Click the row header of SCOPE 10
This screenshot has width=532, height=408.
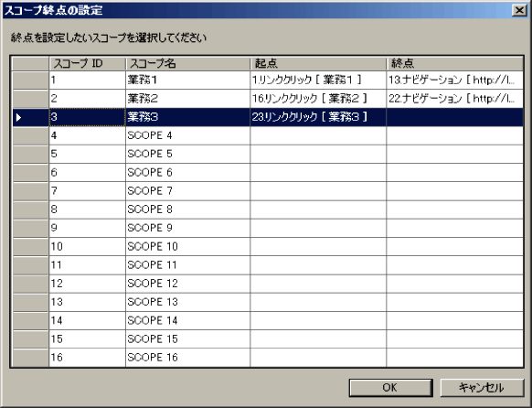click(30, 246)
